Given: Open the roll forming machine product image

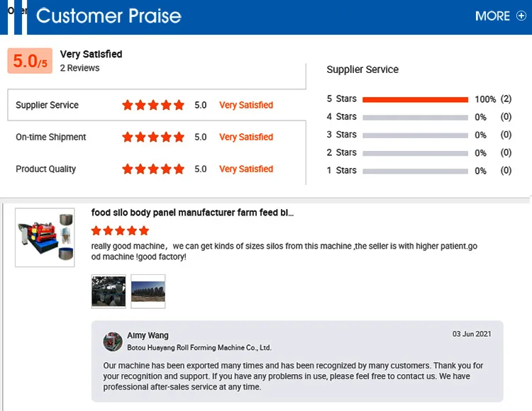Looking at the screenshot, I should [x=45, y=237].
